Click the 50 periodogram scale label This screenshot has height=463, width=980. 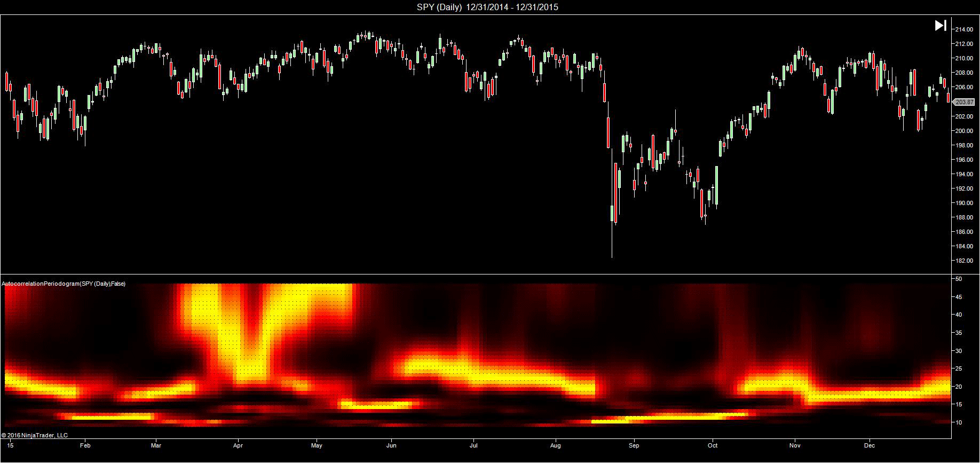pos(959,279)
